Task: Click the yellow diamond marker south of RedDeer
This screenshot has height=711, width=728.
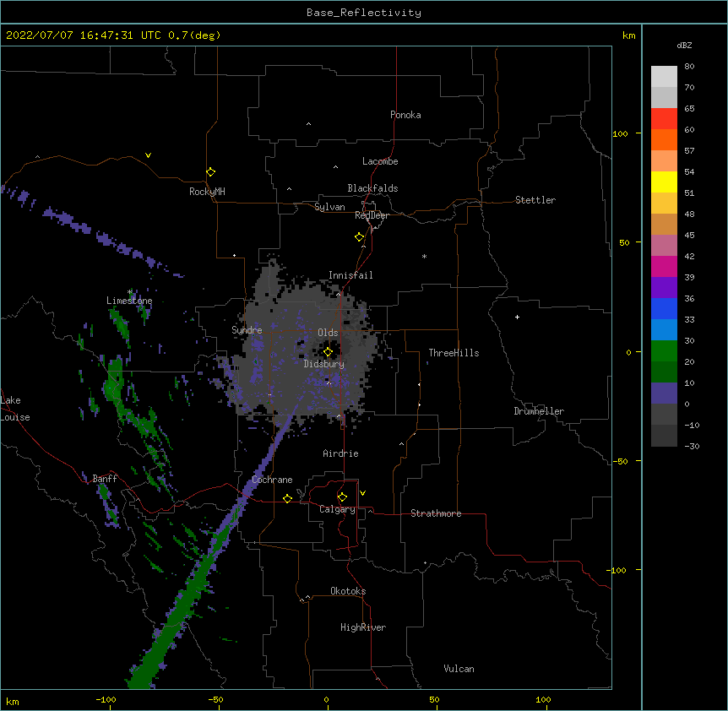Action: 360,237
